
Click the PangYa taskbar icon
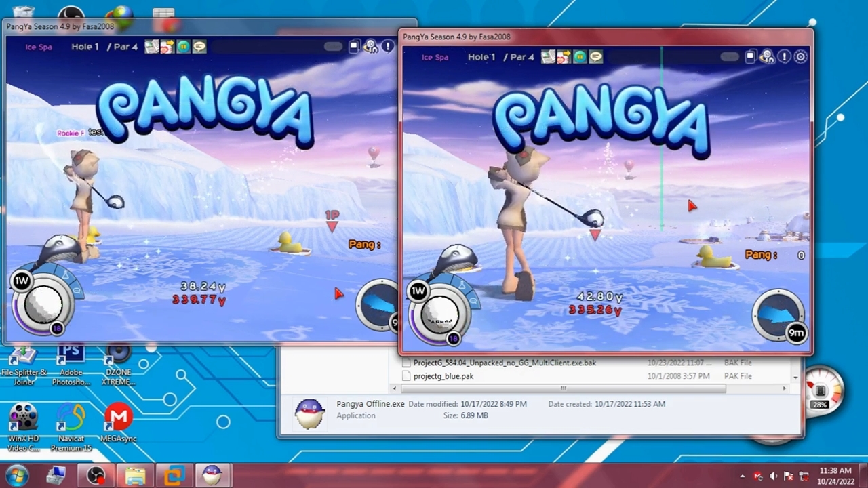click(x=213, y=475)
